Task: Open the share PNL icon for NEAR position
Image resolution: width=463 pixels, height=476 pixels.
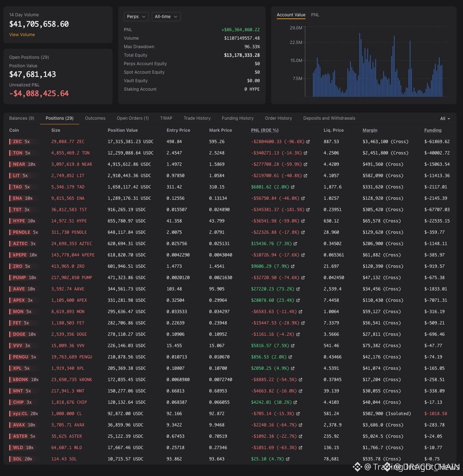Action: (305, 164)
